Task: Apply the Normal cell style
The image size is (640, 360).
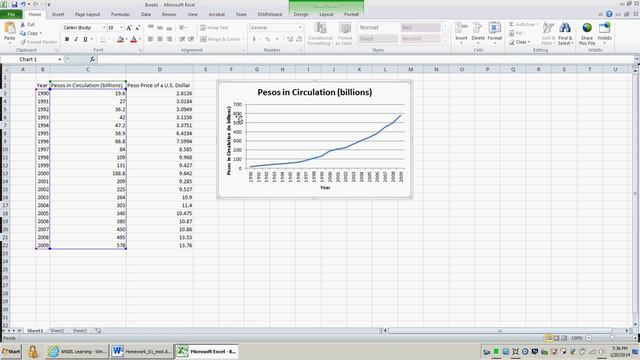Action: 378,27
